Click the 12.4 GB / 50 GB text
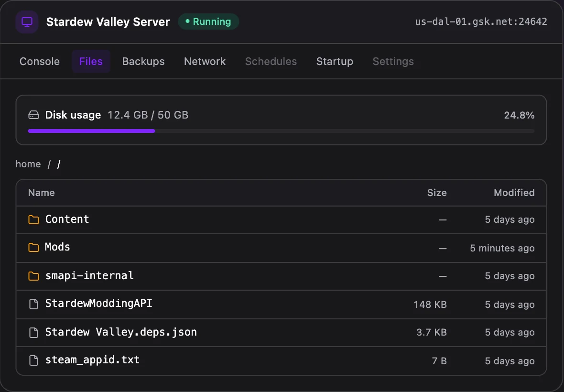 (148, 115)
